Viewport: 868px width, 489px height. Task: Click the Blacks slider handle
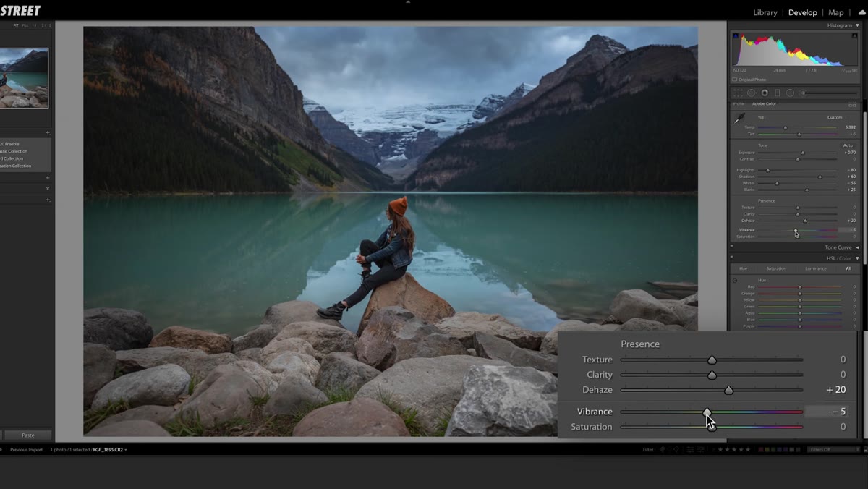(x=807, y=190)
